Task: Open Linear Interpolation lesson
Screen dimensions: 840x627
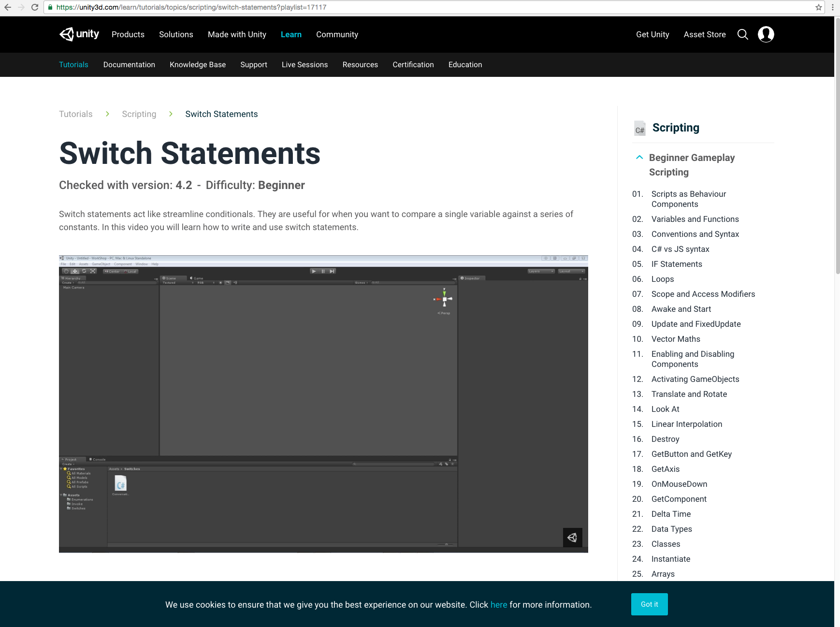Action: point(687,424)
